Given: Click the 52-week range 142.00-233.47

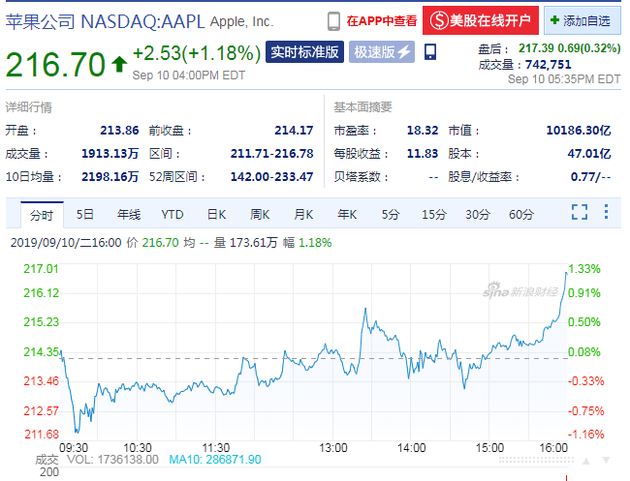Looking at the screenshot, I should click(x=272, y=176).
